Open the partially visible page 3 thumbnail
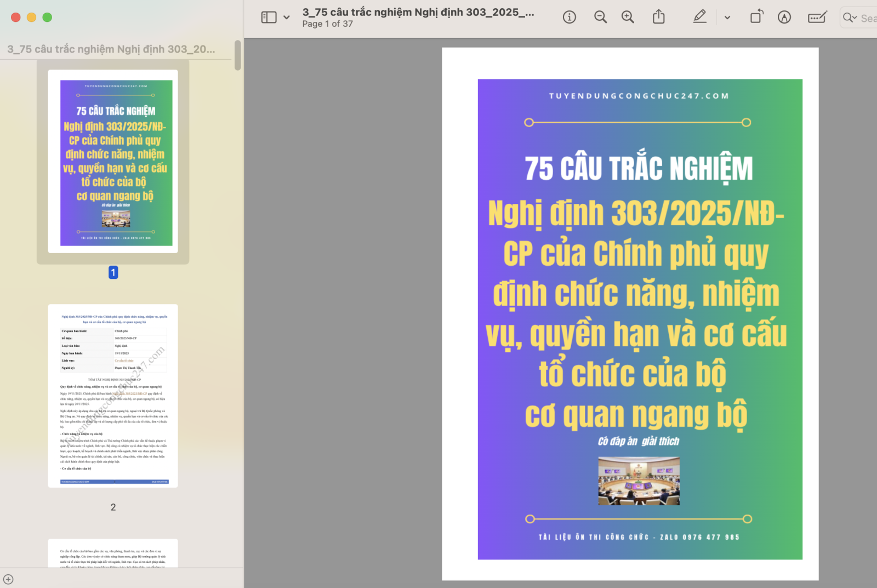The width and height of the screenshot is (877, 588). (113, 553)
